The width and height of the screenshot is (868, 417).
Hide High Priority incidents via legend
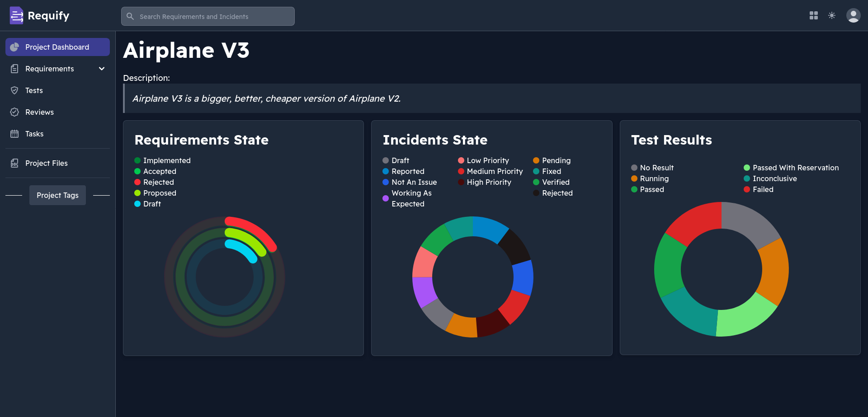(x=489, y=182)
